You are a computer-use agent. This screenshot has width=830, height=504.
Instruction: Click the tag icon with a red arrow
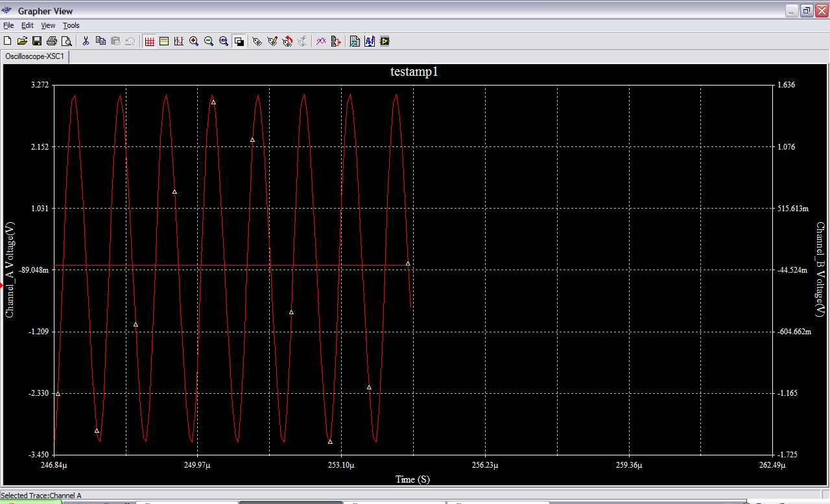pos(287,41)
